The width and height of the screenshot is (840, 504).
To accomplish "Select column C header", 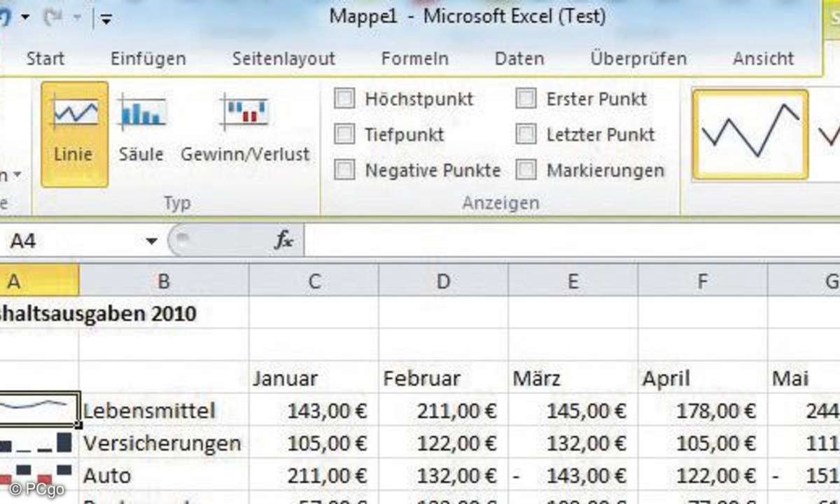I will click(314, 281).
